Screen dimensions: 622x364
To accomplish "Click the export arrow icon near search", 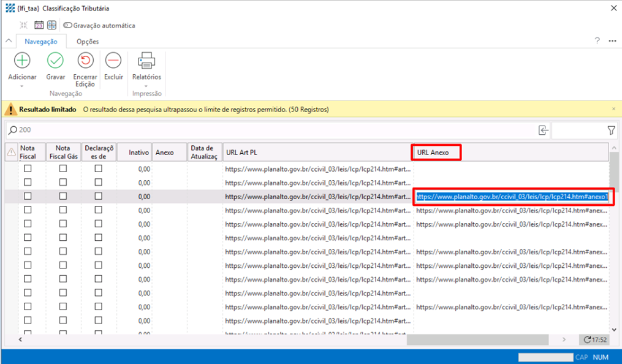I will (542, 130).
